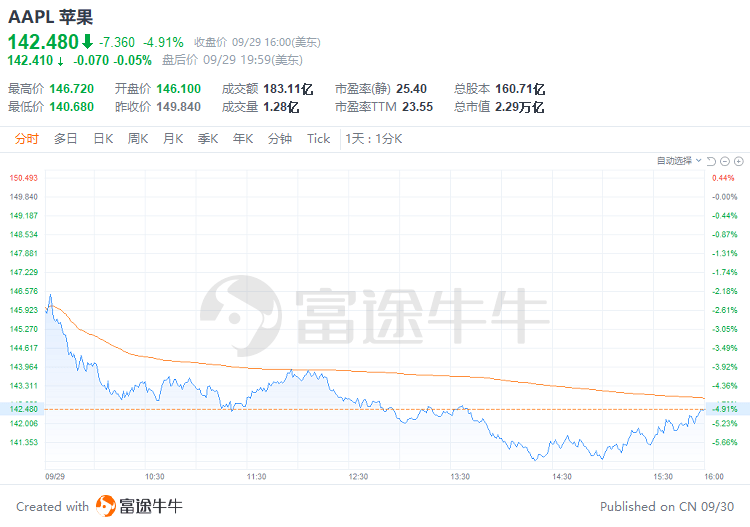The image size is (750, 527).
Task: Click the chart undo/reset icon
Action: coord(711,161)
